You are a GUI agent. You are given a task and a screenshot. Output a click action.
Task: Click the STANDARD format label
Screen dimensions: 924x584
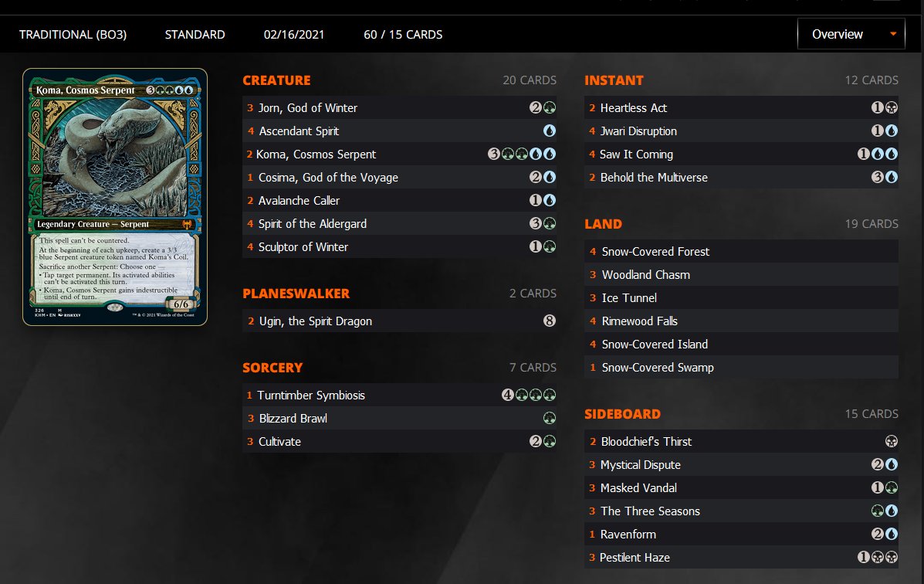click(195, 35)
